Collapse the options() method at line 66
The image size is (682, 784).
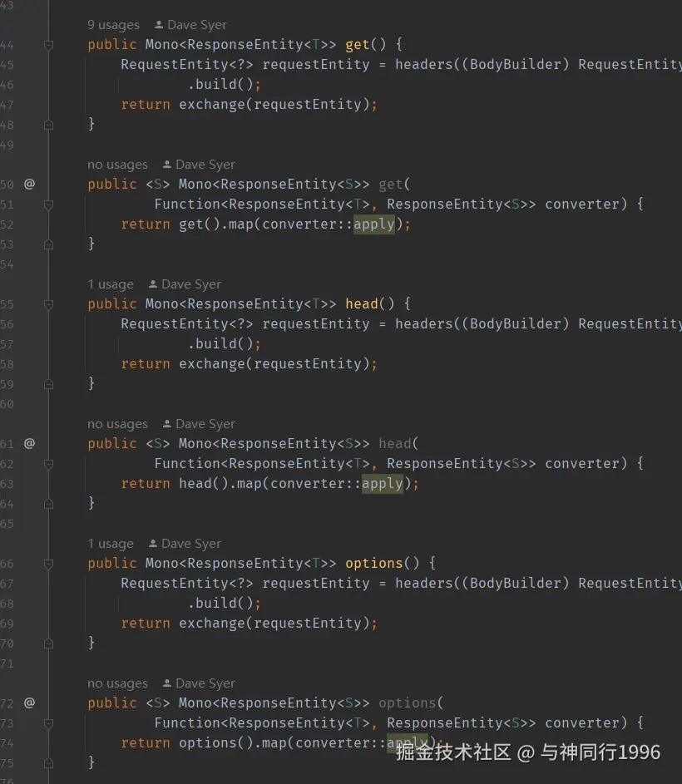[48, 564]
